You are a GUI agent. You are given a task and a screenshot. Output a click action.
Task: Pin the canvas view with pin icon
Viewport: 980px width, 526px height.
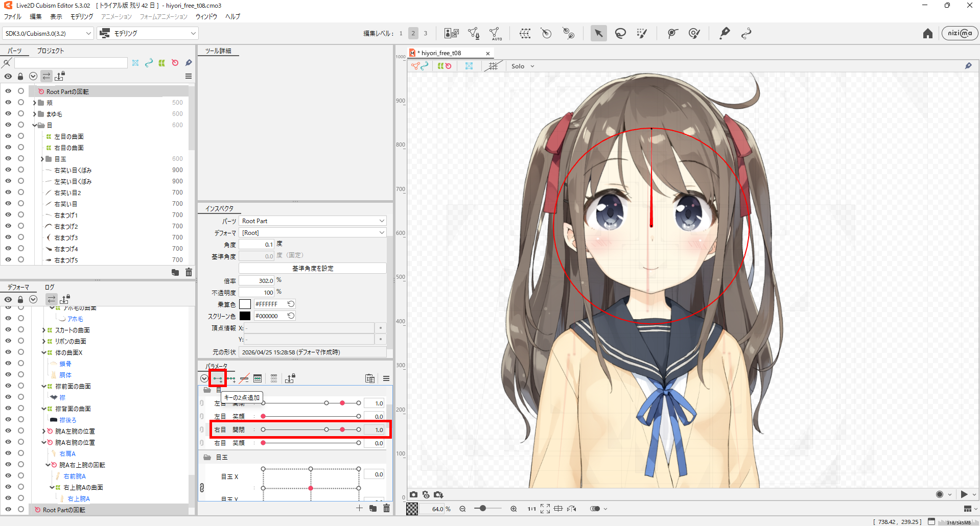(968, 66)
